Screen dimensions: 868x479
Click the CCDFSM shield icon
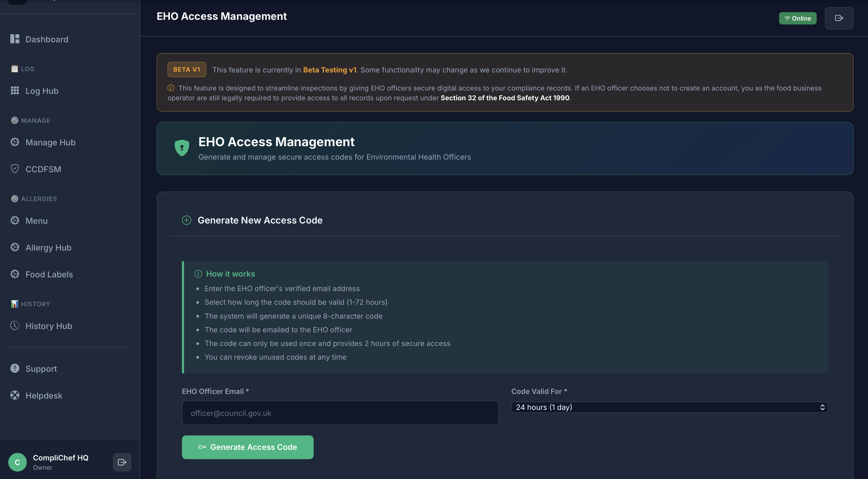15,169
